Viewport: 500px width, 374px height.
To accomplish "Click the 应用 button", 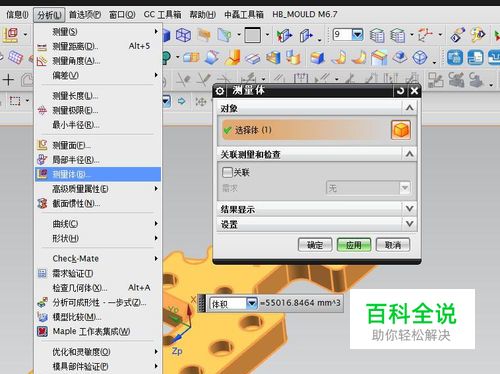I will [354, 245].
